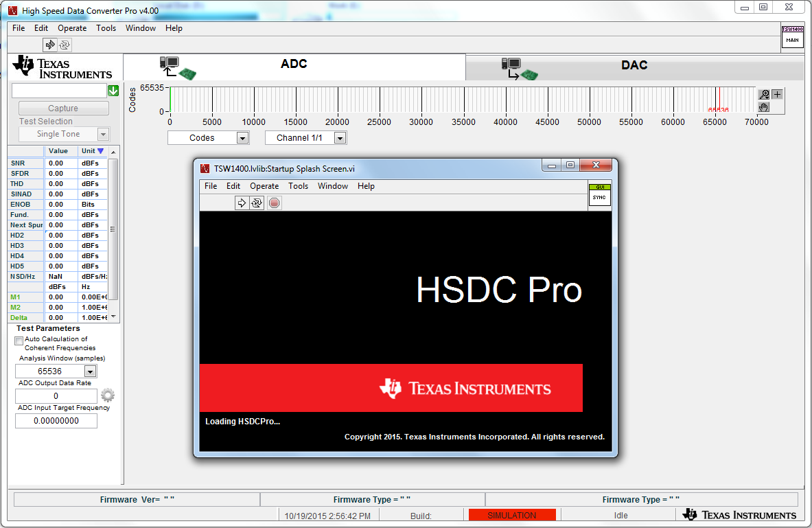812x528 pixels.
Task: Open the File menu in splash window
Action: pyautogui.click(x=211, y=186)
